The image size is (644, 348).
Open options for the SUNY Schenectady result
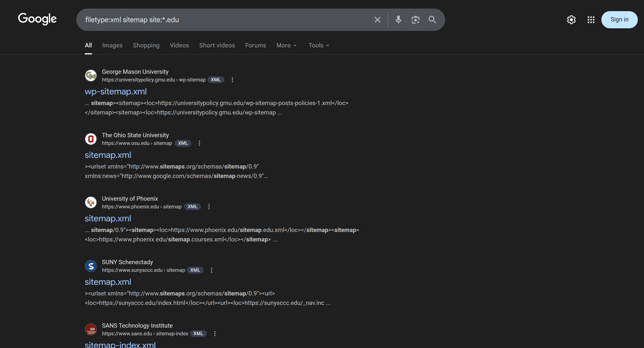click(x=211, y=270)
